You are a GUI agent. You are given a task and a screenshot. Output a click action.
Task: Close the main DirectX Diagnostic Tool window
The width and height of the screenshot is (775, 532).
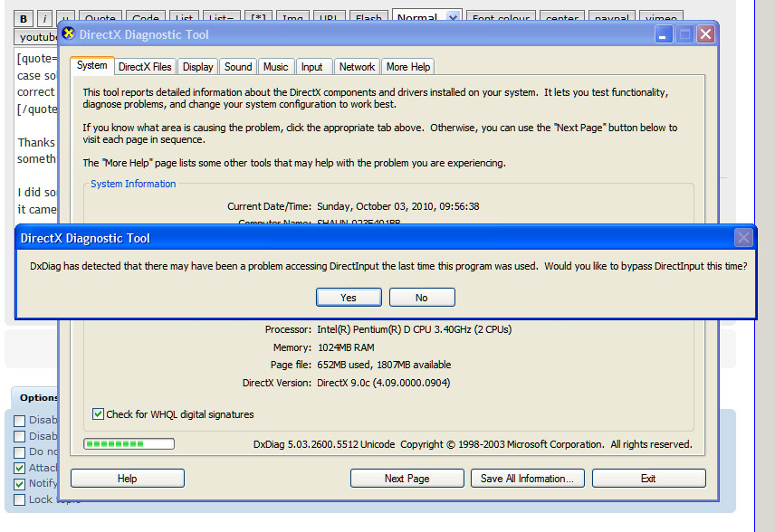pos(705,34)
